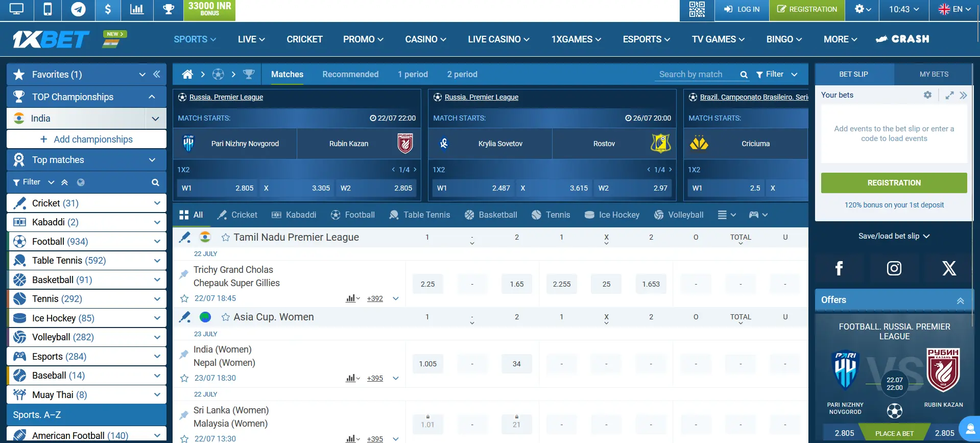The image size is (980, 443).
Task: Click Add championships button
Action: 86,139
